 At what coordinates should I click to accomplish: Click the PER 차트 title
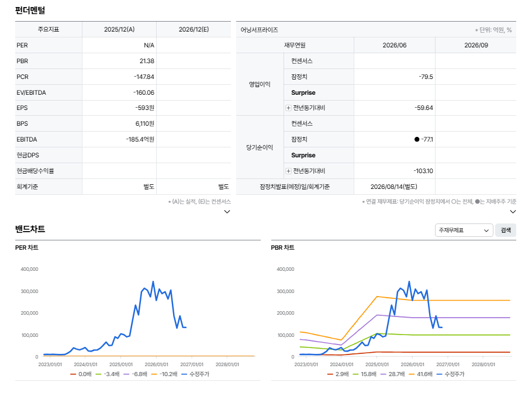(x=27, y=247)
